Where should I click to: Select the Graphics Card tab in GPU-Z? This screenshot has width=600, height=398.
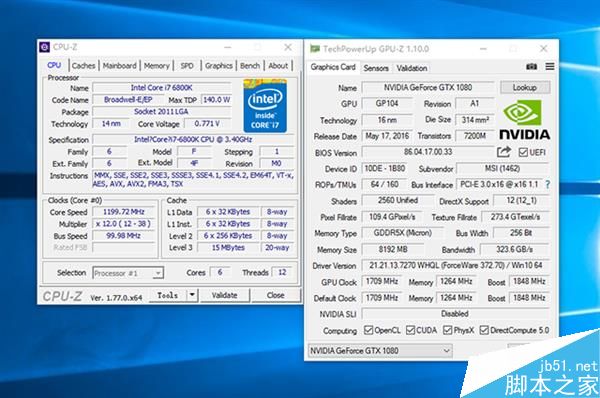[333, 67]
